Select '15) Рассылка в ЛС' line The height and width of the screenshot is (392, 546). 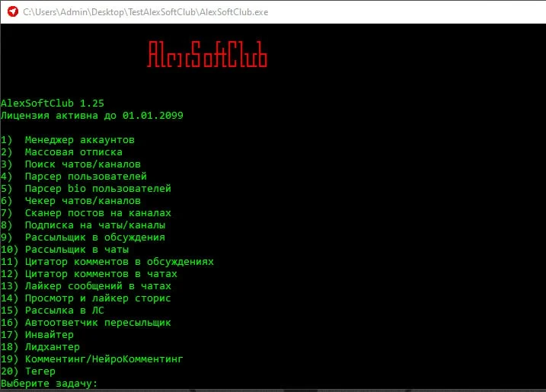pyautogui.click(x=53, y=311)
